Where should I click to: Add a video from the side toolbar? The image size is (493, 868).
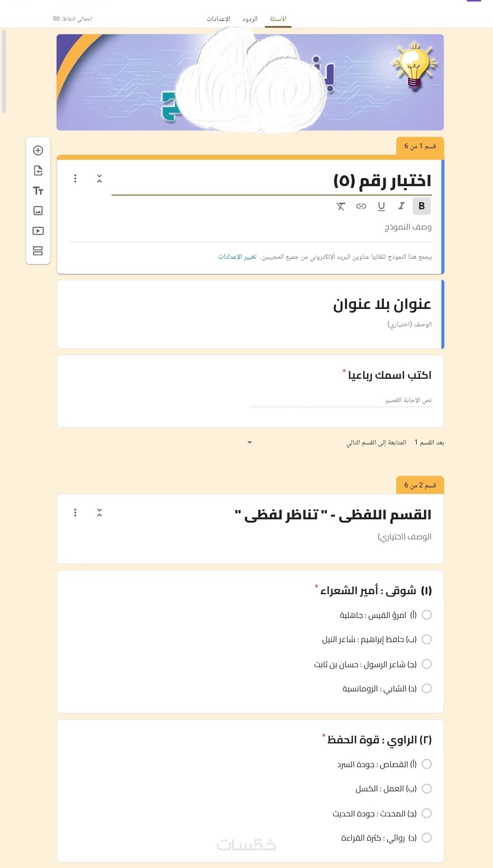[x=38, y=231]
